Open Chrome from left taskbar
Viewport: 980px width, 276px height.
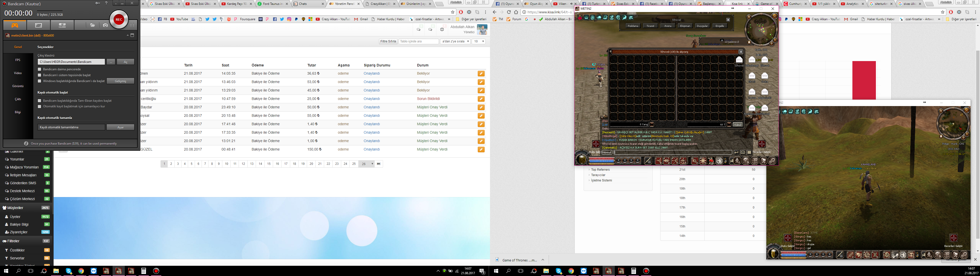81,271
